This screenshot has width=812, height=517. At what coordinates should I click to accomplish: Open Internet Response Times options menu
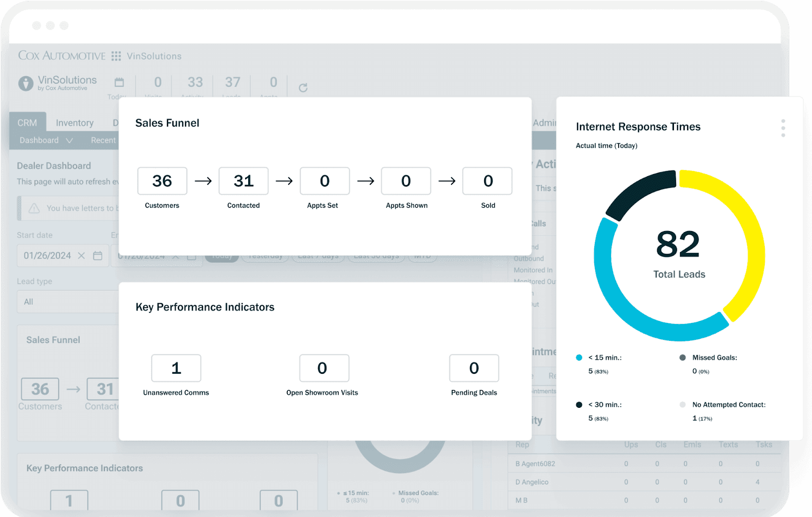pos(783,128)
